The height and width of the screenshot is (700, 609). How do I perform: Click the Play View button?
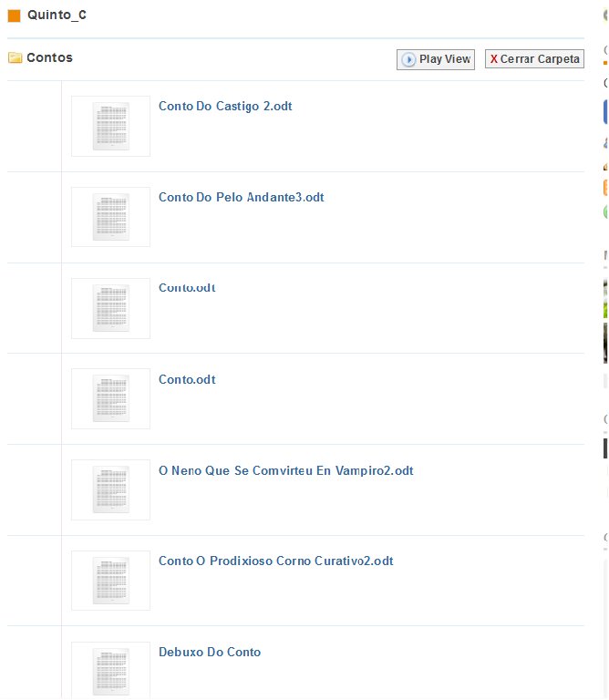436,59
